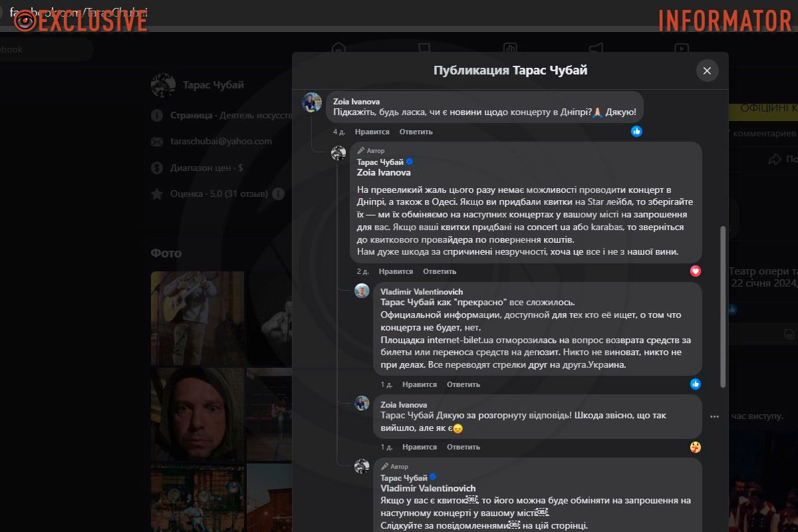Click the heart reaction on Тарас Чубай's answer
The height and width of the screenshot is (532, 798).
click(695, 271)
